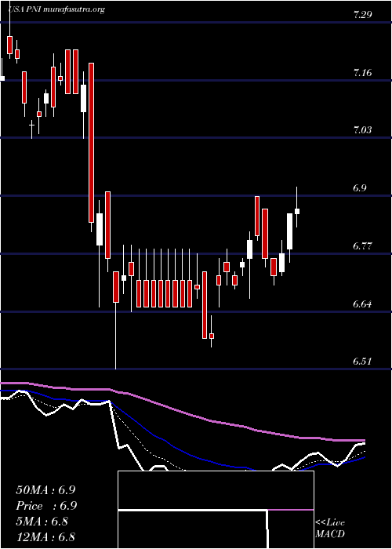Click the 6.64 price axis label
Image resolution: width=392 pixels, height=549 pixels.
point(362,304)
